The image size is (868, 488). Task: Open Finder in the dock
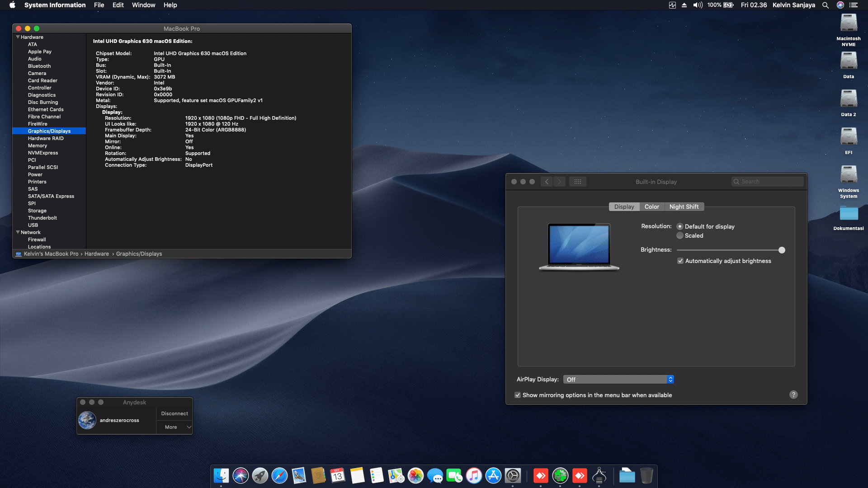point(221,476)
